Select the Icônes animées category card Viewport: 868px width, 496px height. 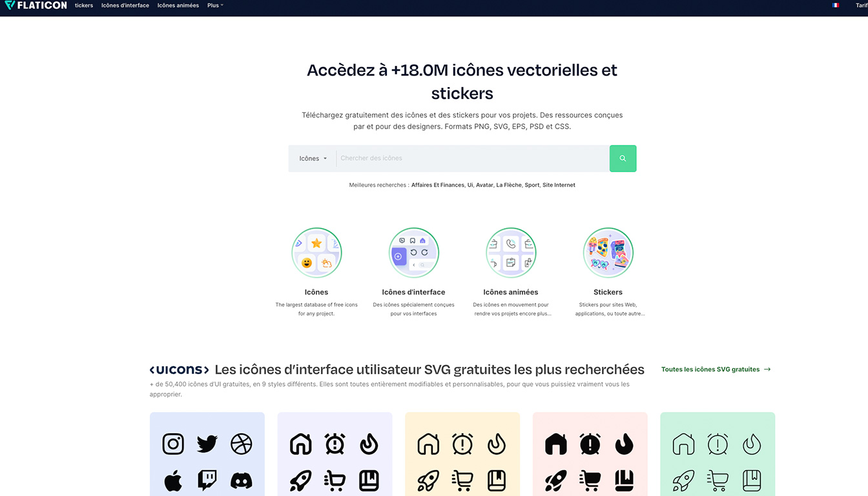tap(511, 253)
